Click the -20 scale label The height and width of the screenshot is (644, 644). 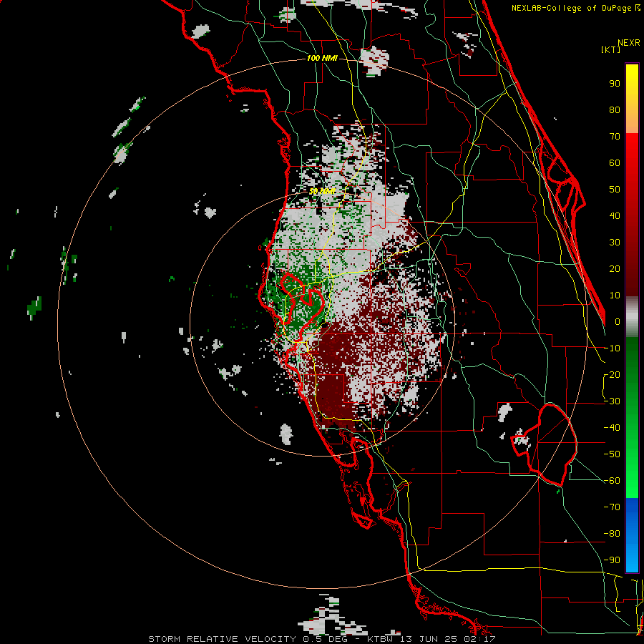612,374
